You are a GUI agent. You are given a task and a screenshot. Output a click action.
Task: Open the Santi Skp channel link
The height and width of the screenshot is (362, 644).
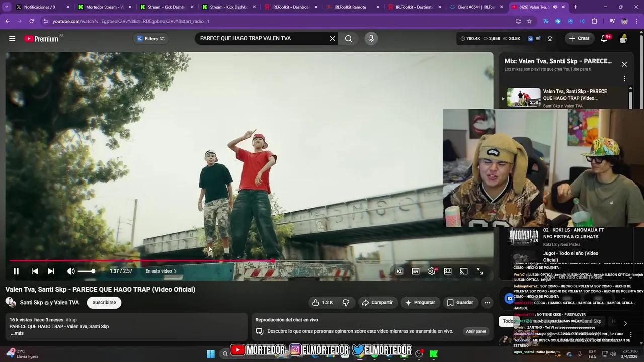point(31,303)
